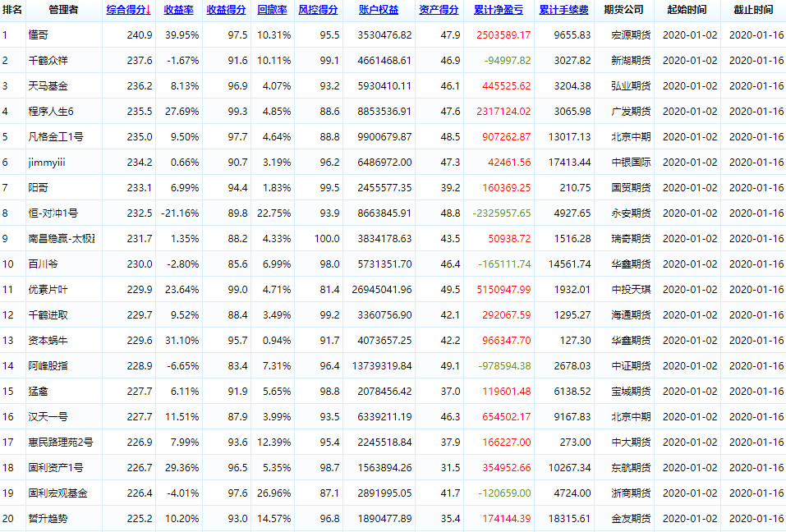The width and height of the screenshot is (786, 532).
Task: Select manager name 猛禽
Action: coord(38,392)
